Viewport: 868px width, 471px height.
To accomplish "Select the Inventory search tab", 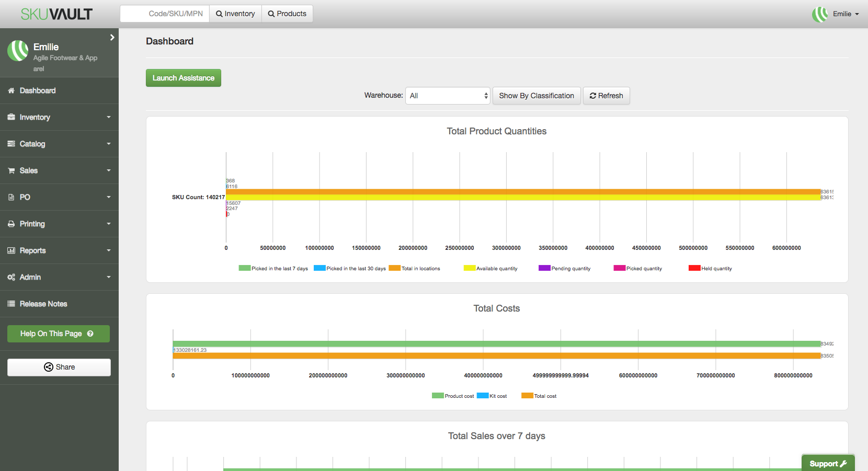I will tap(235, 14).
